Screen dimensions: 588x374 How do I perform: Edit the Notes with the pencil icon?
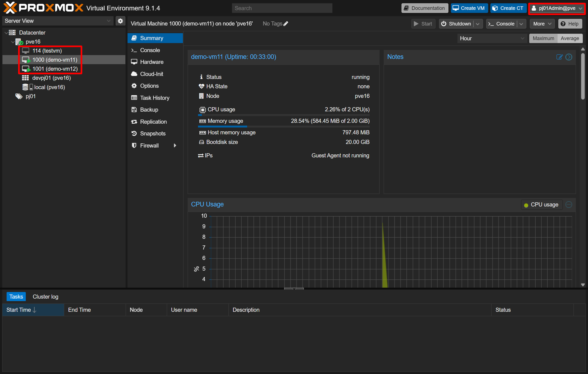click(559, 57)
